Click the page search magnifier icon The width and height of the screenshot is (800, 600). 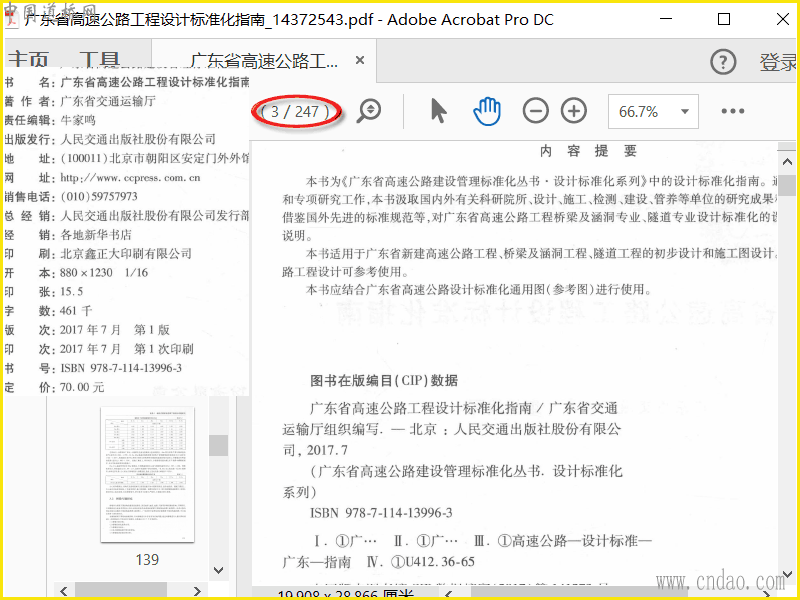point(369,111)
